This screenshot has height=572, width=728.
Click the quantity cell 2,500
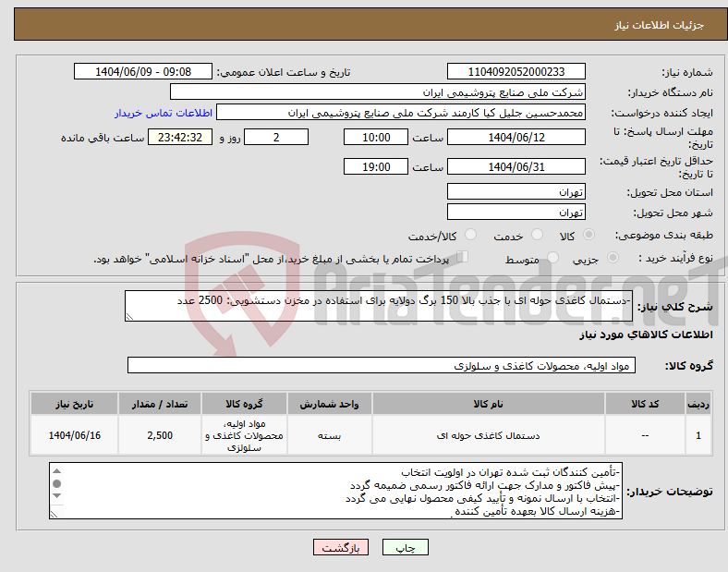click(160, 435)
